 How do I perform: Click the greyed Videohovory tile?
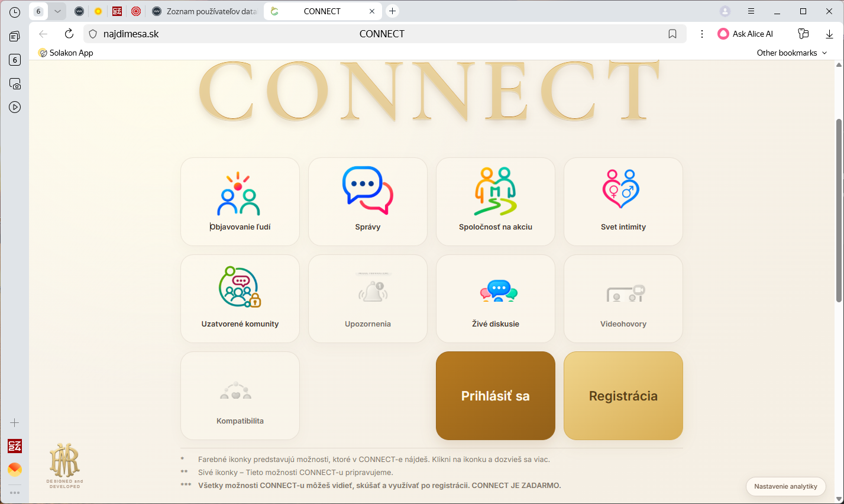point(623,299)
